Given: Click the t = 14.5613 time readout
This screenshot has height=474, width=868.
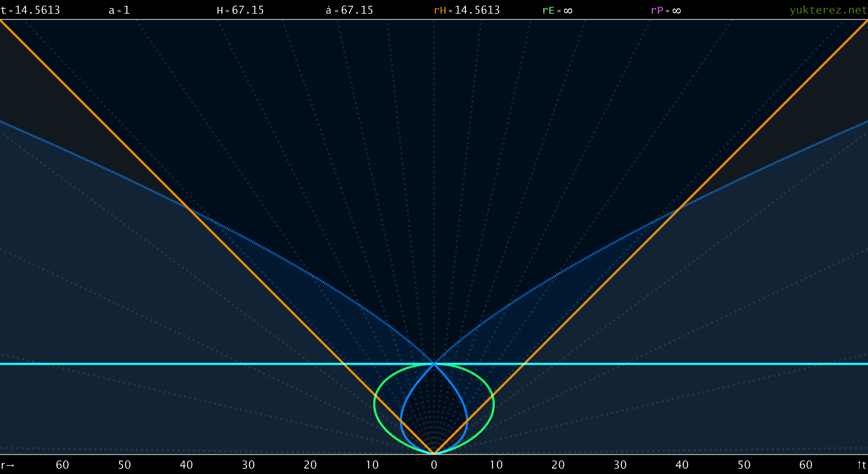Looking at the screenshot, I should click(x=30, y=10).
